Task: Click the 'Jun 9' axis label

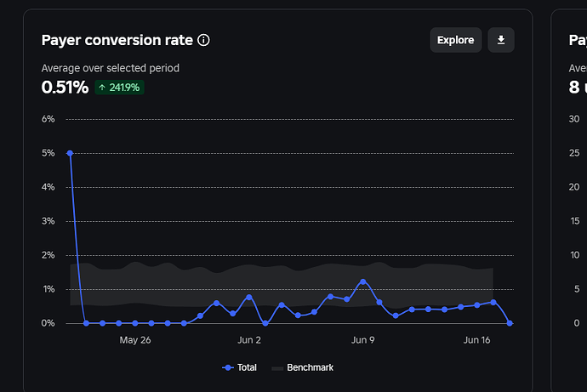Action: click(x=362, y=340)
